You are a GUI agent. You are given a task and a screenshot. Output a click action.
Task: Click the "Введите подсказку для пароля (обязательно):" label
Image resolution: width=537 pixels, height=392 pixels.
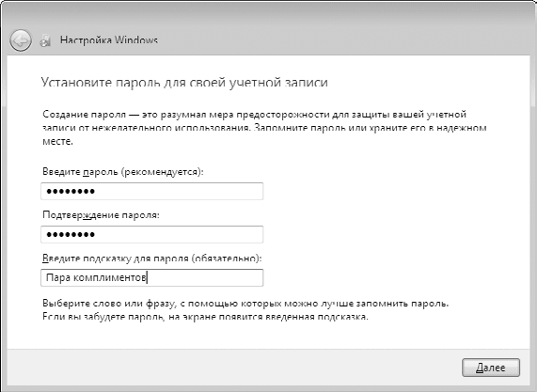click(x=152, y=259)
